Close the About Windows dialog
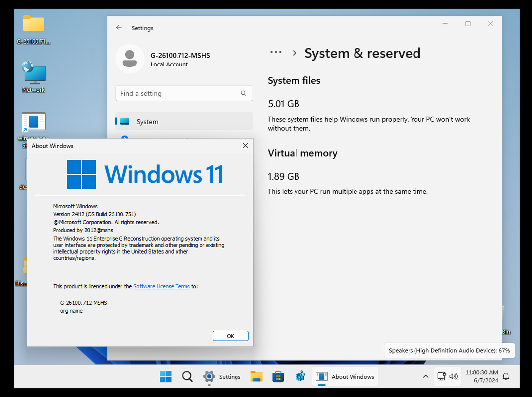532x397 pixels. coord(245,146)
